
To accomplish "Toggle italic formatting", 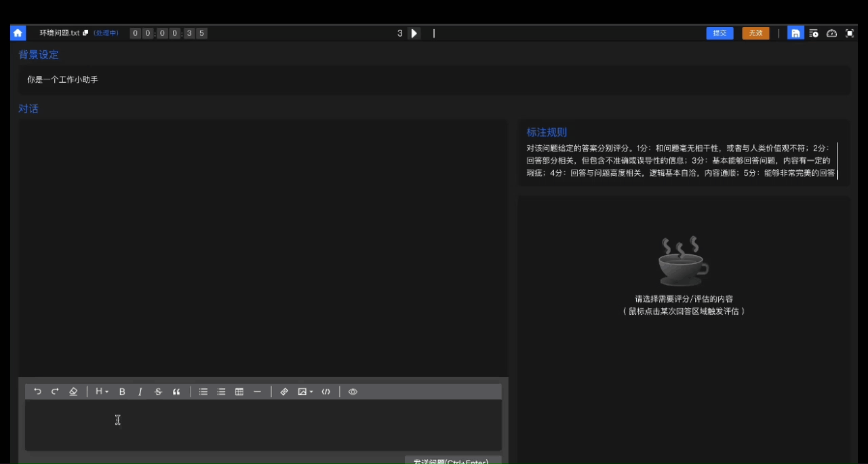I will point(140,391).
